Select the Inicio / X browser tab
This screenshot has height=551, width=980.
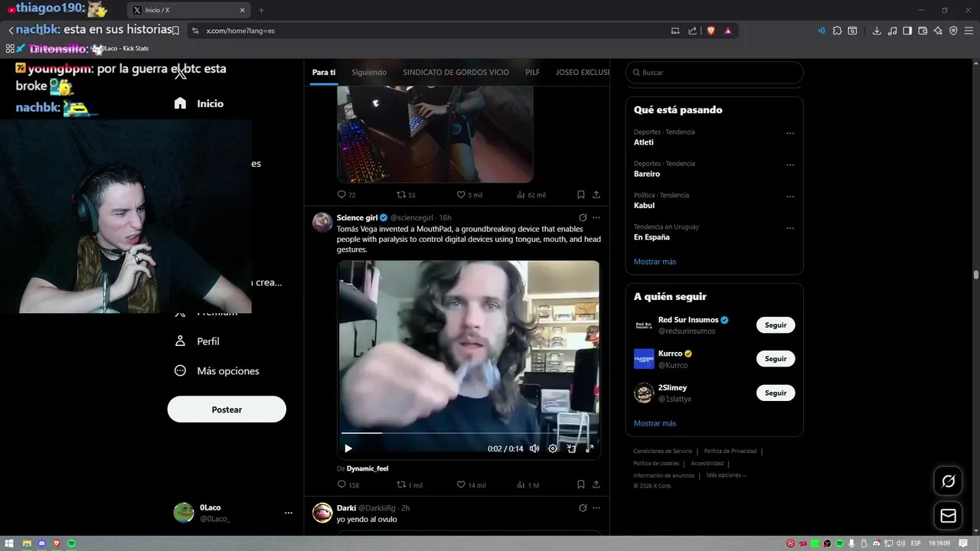coord(188,10)
